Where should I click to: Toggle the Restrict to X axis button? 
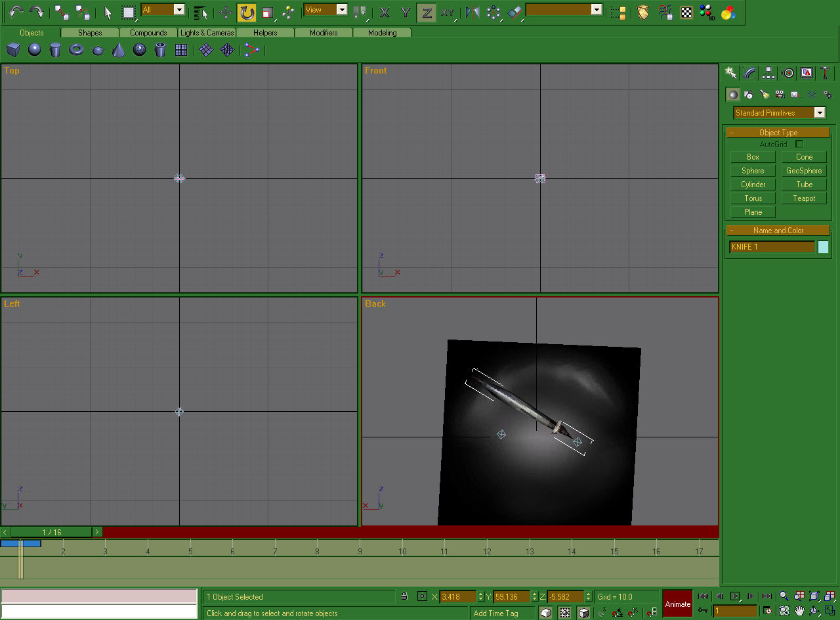click(385, 12)
